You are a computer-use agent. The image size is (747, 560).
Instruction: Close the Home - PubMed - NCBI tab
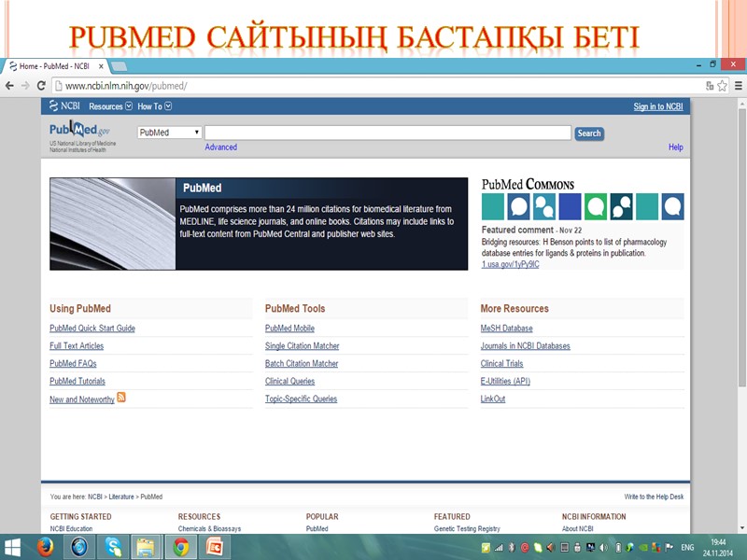101,66
